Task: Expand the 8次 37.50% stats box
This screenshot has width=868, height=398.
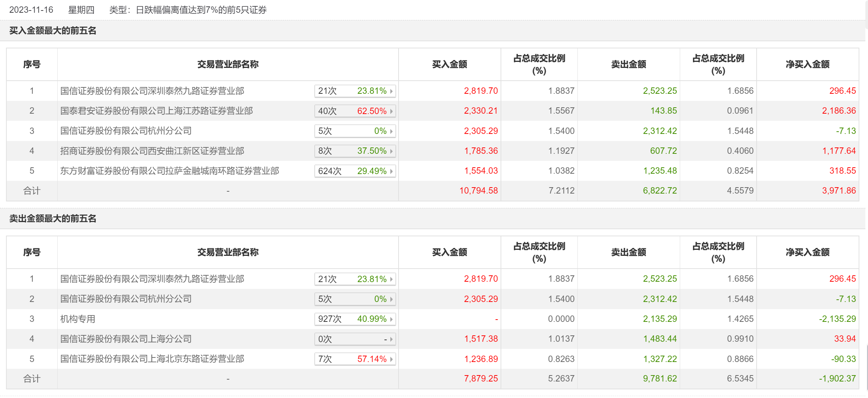Action: (355, 151)
